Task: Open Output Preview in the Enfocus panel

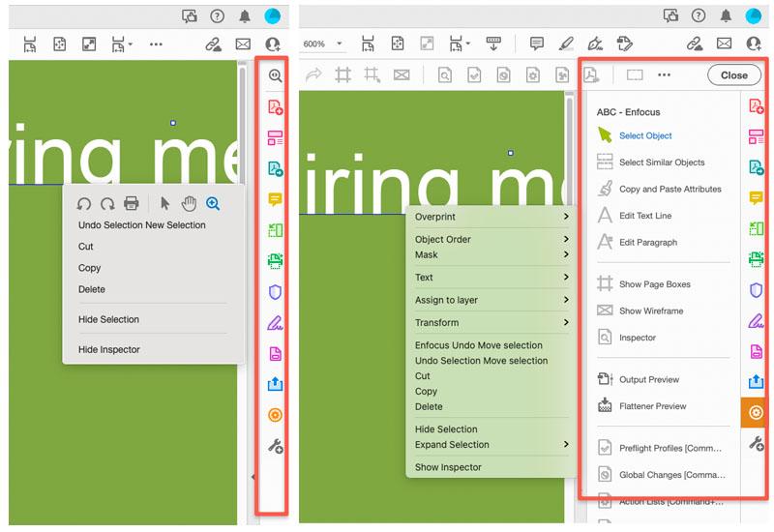Action: pyautogui.click(x=649, y=380)
